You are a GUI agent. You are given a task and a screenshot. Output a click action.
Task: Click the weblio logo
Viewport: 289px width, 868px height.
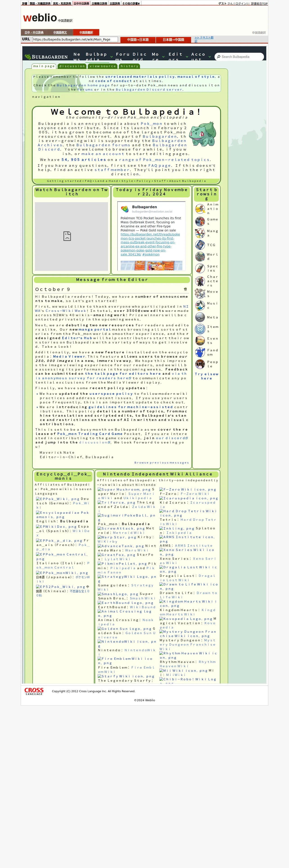pos(40,18)
